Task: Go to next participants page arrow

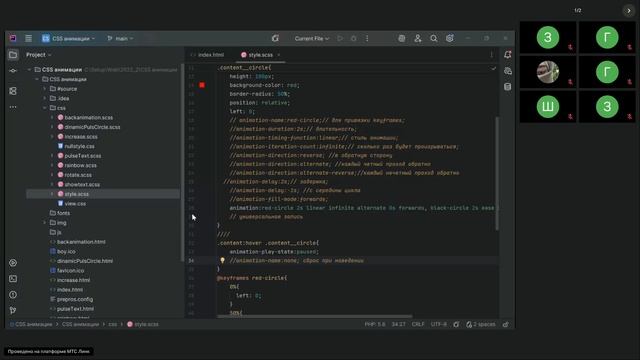Action: [x=629, y=11]
